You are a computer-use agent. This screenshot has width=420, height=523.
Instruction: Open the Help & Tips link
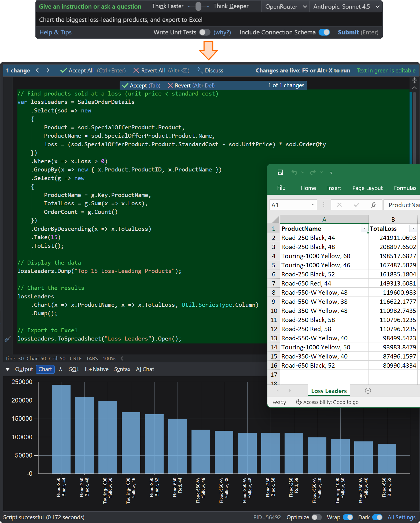click(x=56, y=32)
